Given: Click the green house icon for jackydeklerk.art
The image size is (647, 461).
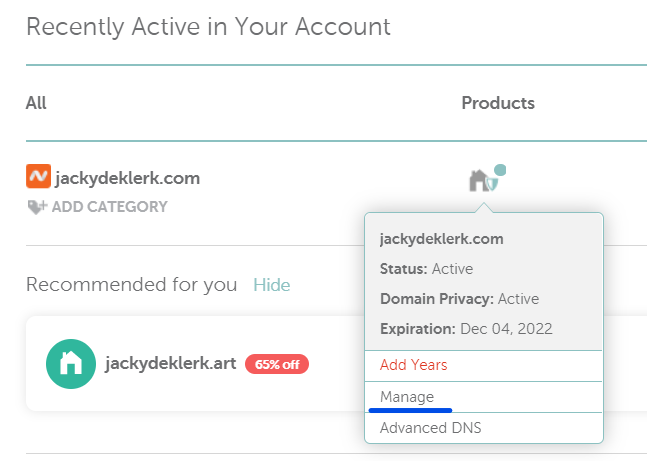Looking at the screenshot, I should [x=71, y=364].
